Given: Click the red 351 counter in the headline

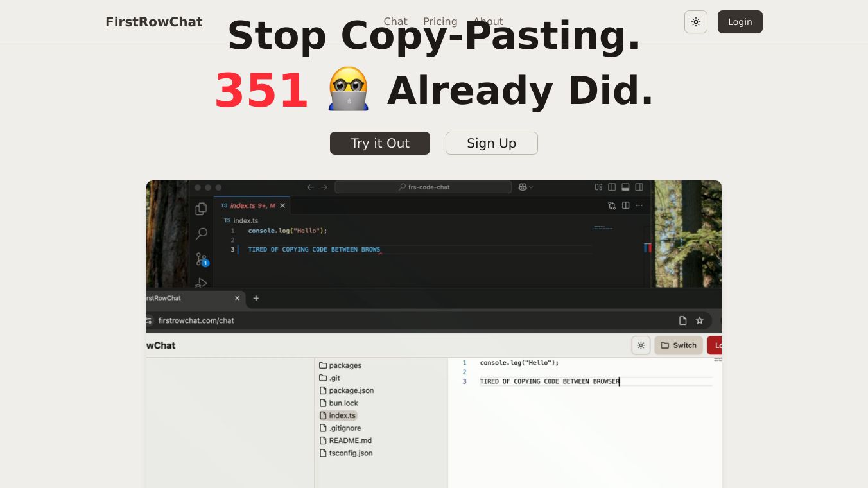Looking at the screenshot, I should point(261,91).
